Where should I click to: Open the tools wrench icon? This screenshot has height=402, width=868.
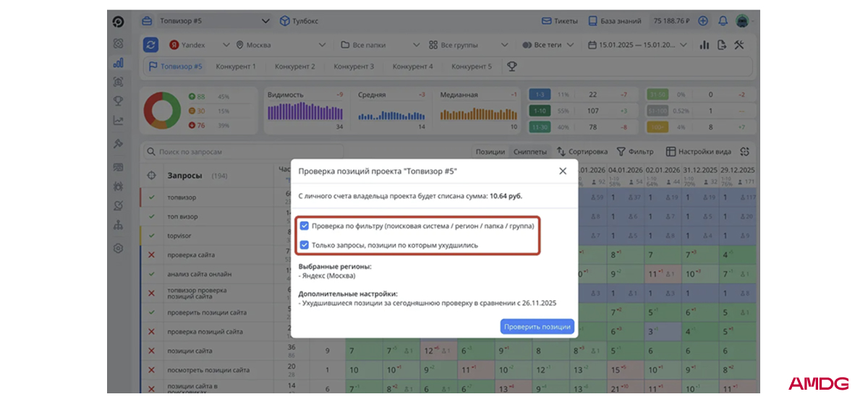(739, 45)
